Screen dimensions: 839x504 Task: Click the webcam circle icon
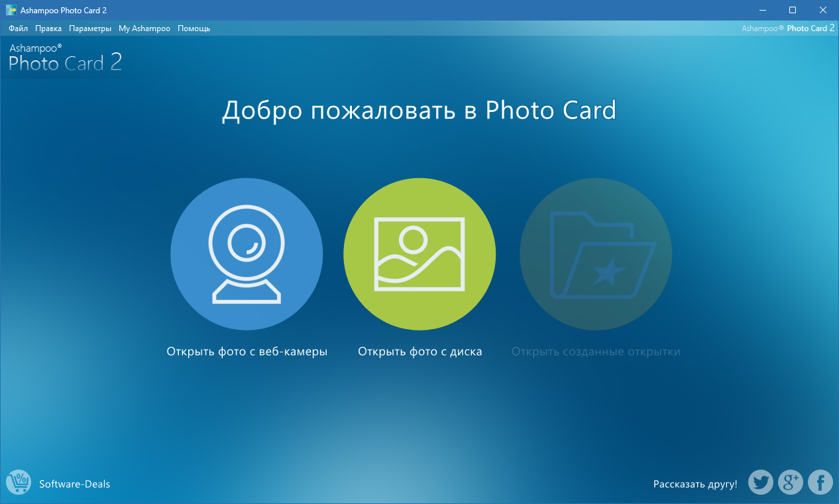247,254
